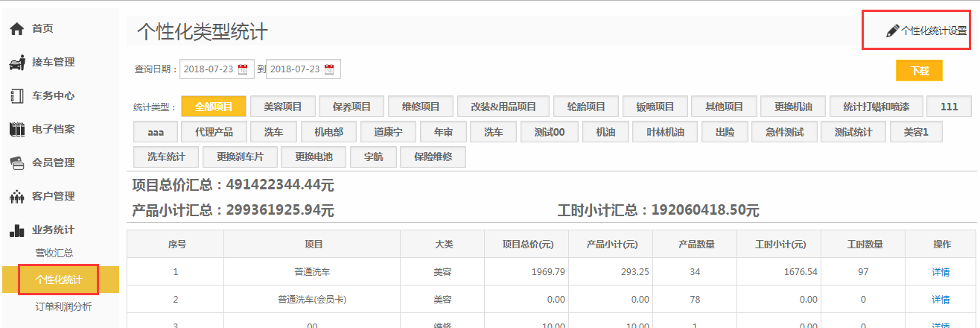Click the home icon beside 首页
Image resolution: width=980 pixels, height=328 pixels.
(17, 28)
